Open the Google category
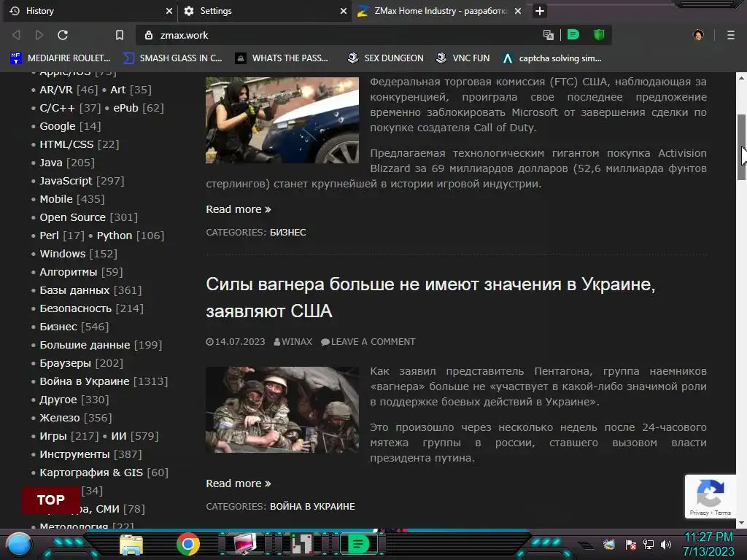The image size is (747, 560). tap(58, 126)
